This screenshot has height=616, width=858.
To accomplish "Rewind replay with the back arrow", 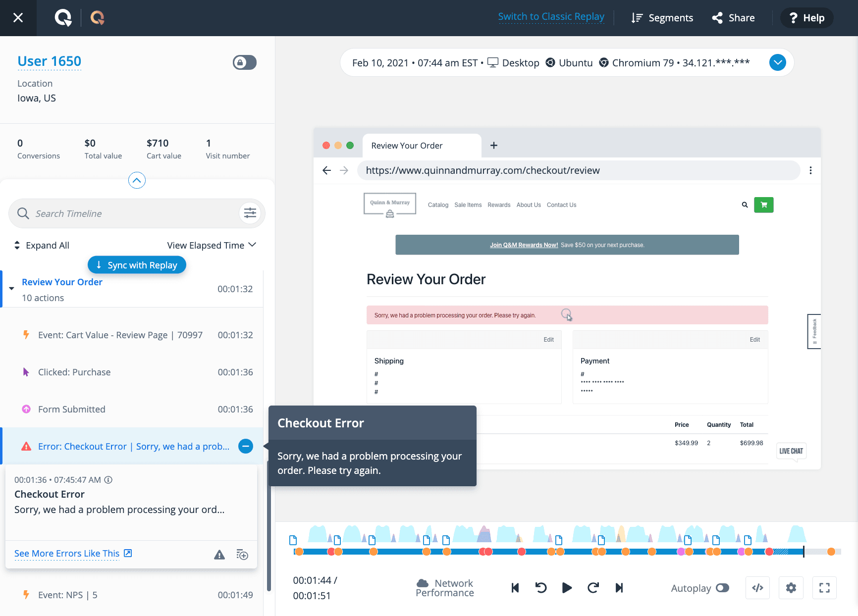I will coord(541,588).
